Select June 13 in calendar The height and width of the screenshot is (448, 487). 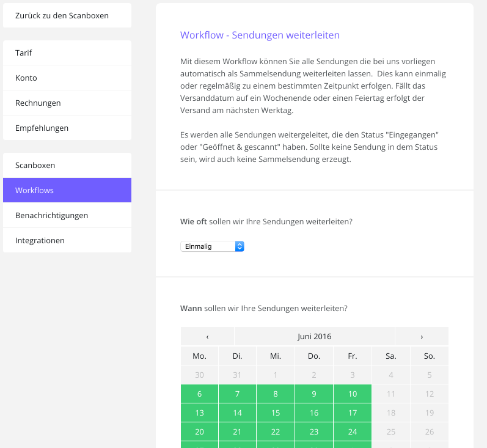point(199,413)
